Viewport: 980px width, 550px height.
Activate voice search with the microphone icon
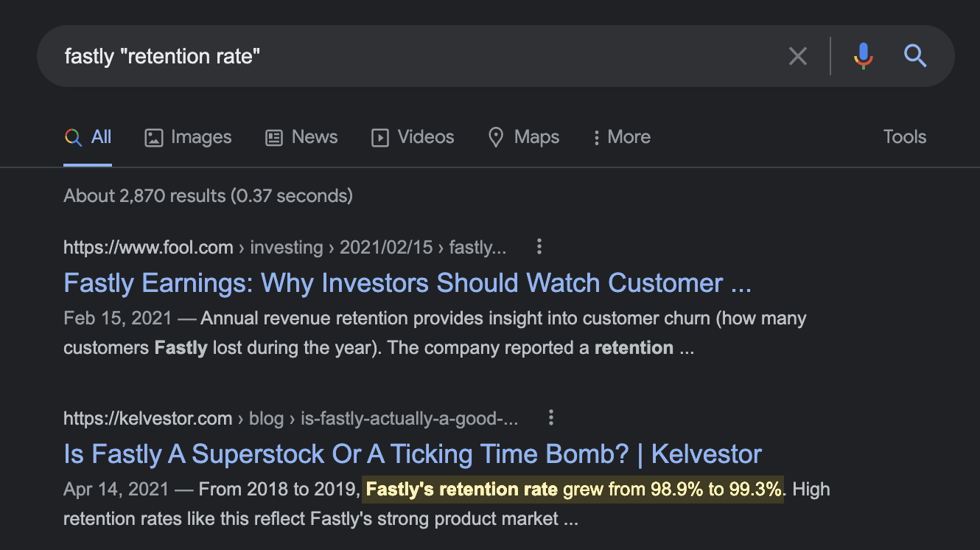[863, 55]
